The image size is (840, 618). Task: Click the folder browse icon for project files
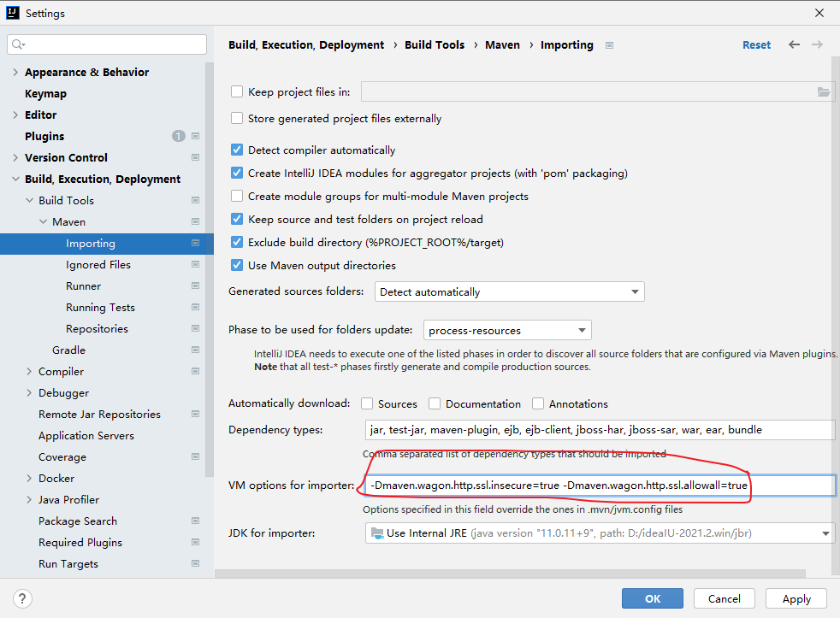[824, 92]
